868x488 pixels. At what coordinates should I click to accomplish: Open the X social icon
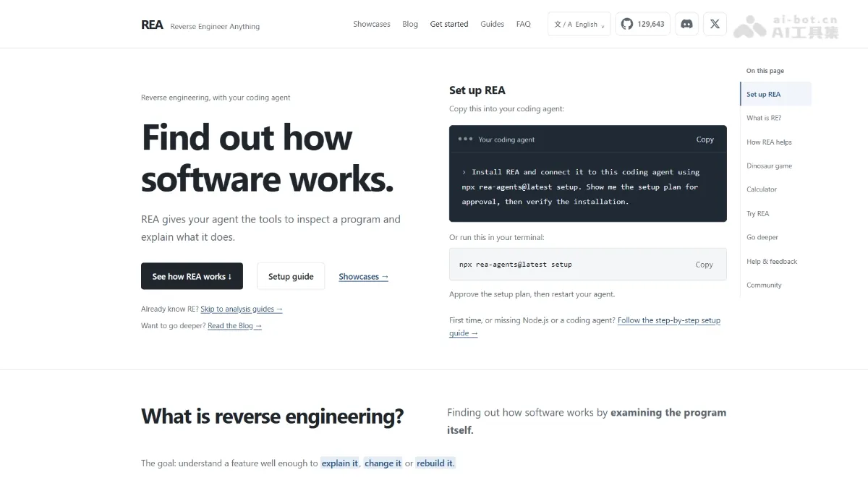(715, 24)
